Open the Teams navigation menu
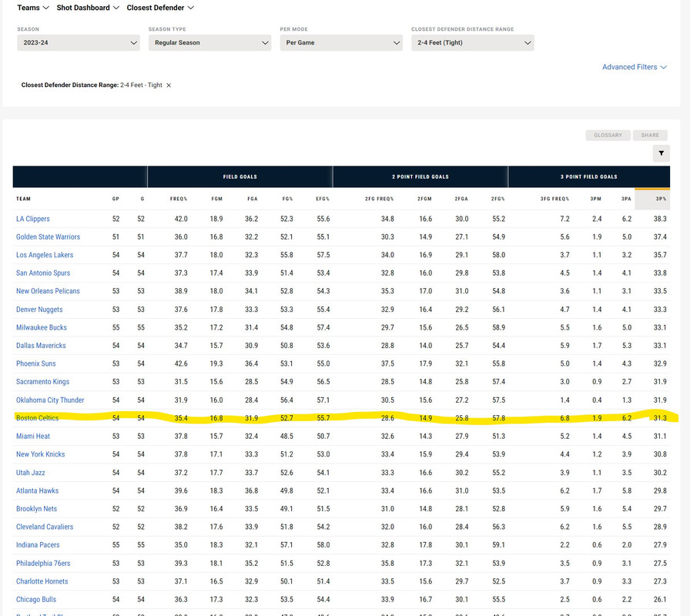This screenshot has width=690, height=616. (33, 8)
